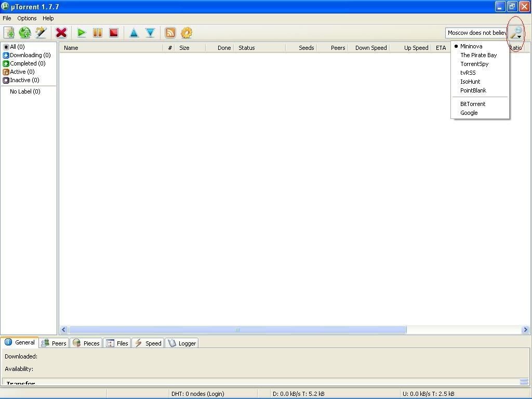Open the Options menu

27,18
